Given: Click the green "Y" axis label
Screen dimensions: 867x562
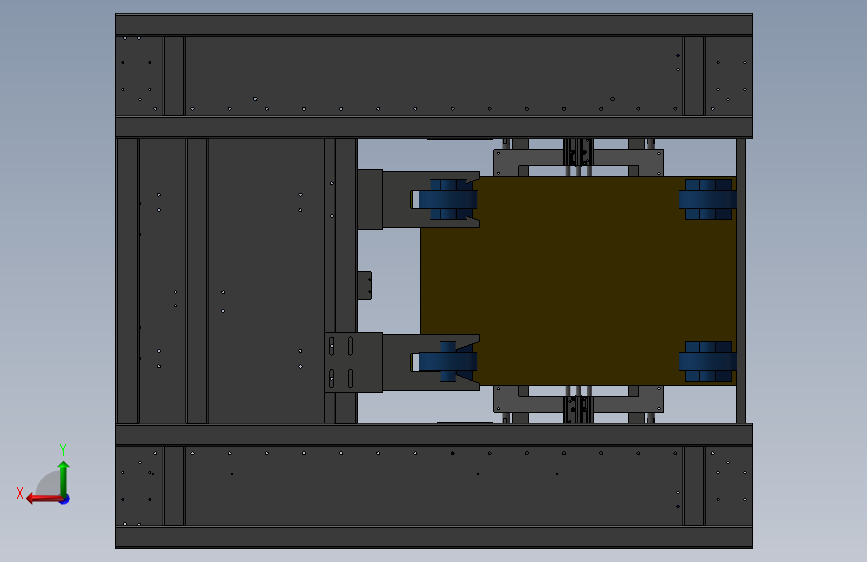Looking at the screenshot, I should pyautogui.click(x=63, y=450).
